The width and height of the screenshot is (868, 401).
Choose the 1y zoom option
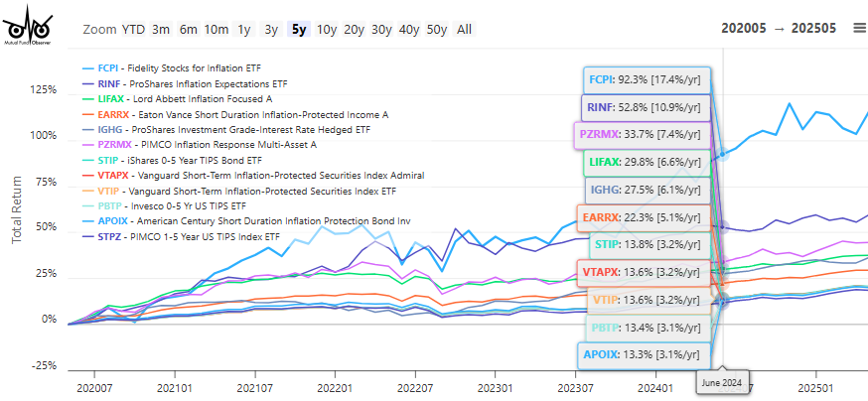coord(244,29)
